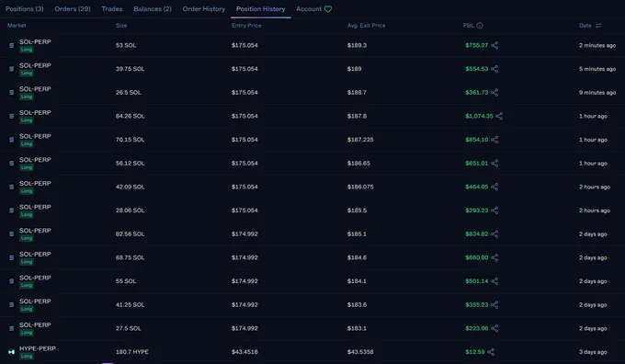Click the green heart icon beside Account

click(x=328, y=9)
